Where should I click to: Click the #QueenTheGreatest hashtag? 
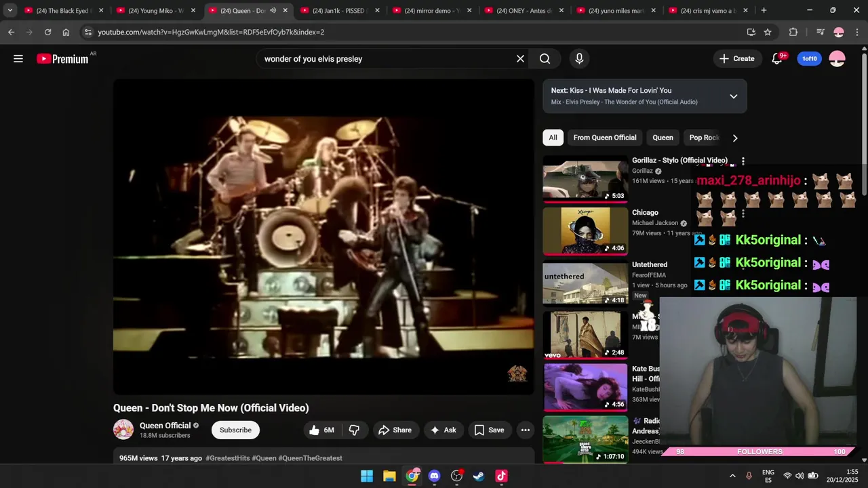click(x=310, y=458)
